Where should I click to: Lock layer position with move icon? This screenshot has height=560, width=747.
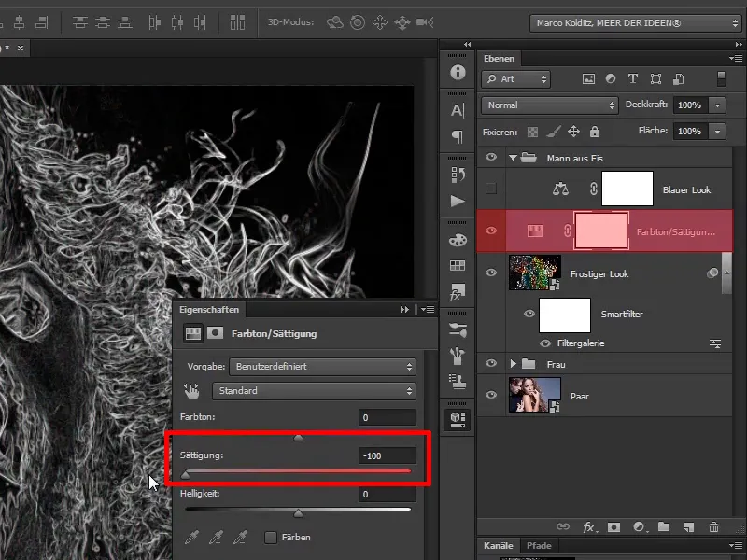[574, 132]
